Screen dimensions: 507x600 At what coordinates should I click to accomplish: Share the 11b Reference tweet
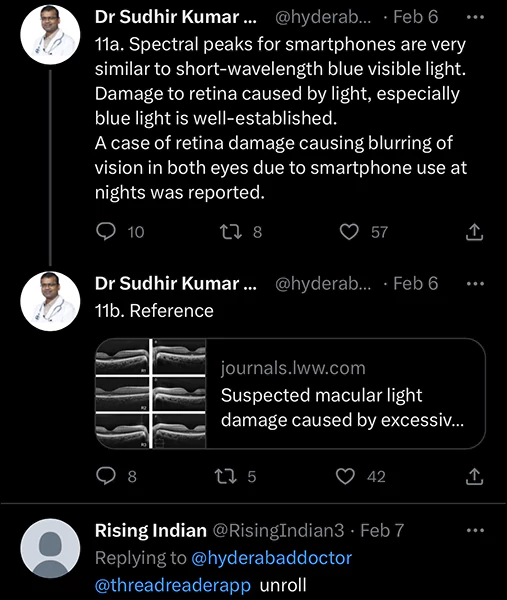474,476
